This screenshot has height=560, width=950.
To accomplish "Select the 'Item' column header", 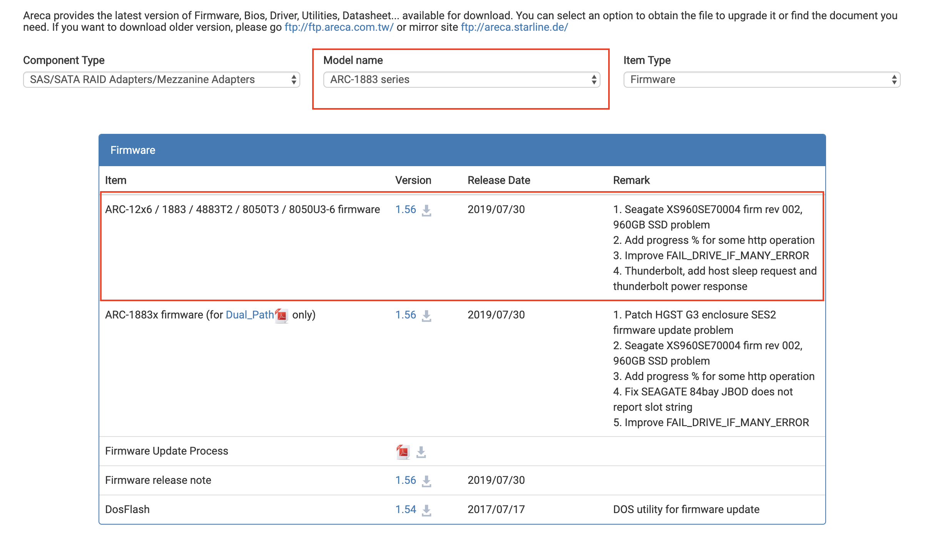I will click(116, 180).
